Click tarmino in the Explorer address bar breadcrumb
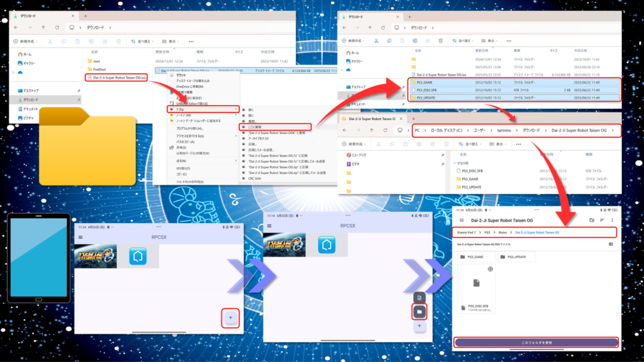 (504, 131)
